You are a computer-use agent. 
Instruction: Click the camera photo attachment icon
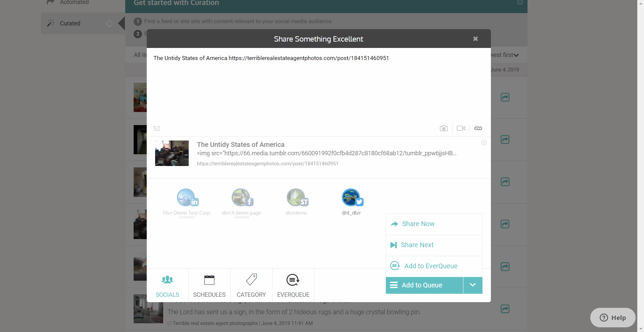pos(444,128)
